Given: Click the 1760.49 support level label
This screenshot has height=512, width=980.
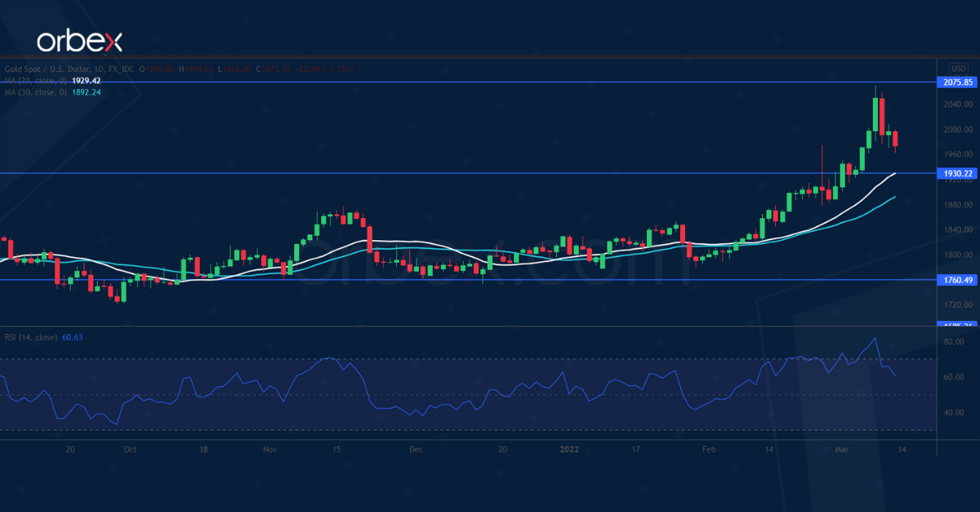Looking at the screenshot, I should [x=957, y=280].
